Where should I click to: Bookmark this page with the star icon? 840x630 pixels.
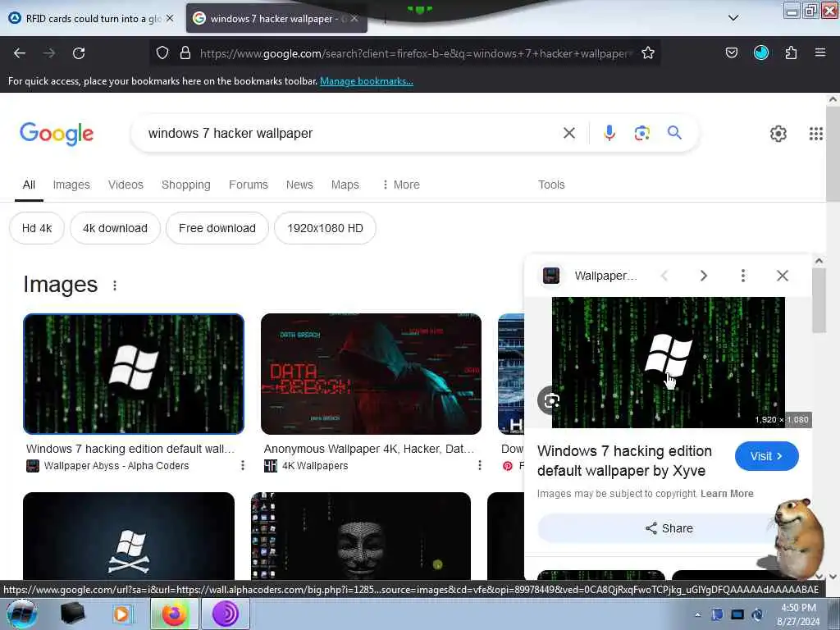pyautogui.click(x=648, y=52)
